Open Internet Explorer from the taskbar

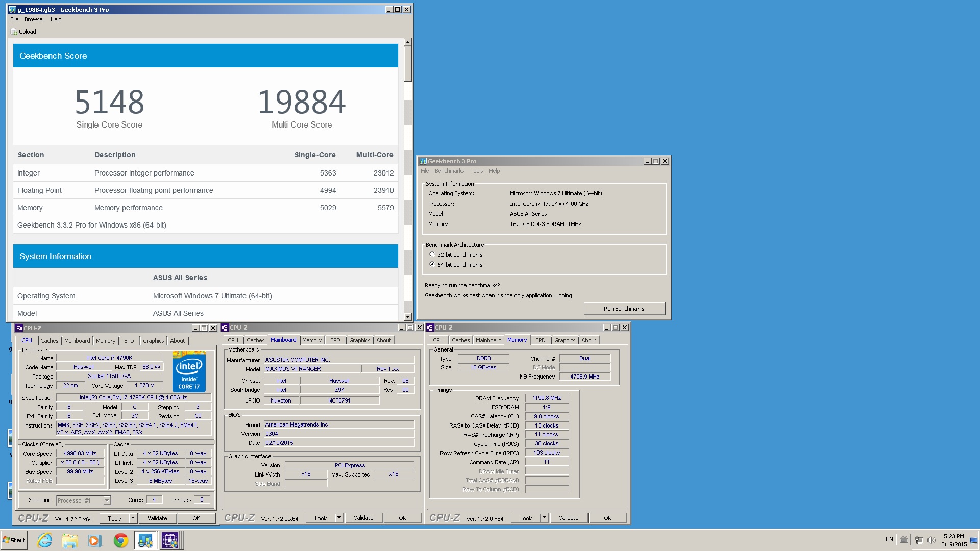[45, 540]
